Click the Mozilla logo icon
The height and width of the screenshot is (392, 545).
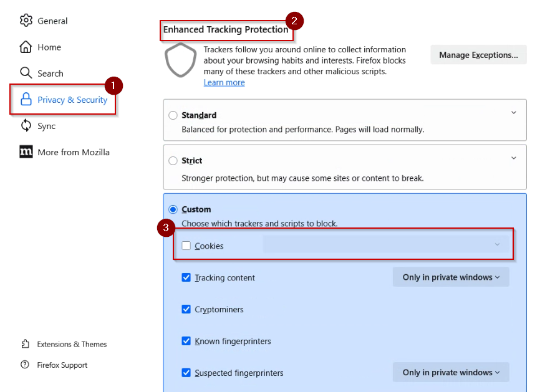[x=26, y=152]
